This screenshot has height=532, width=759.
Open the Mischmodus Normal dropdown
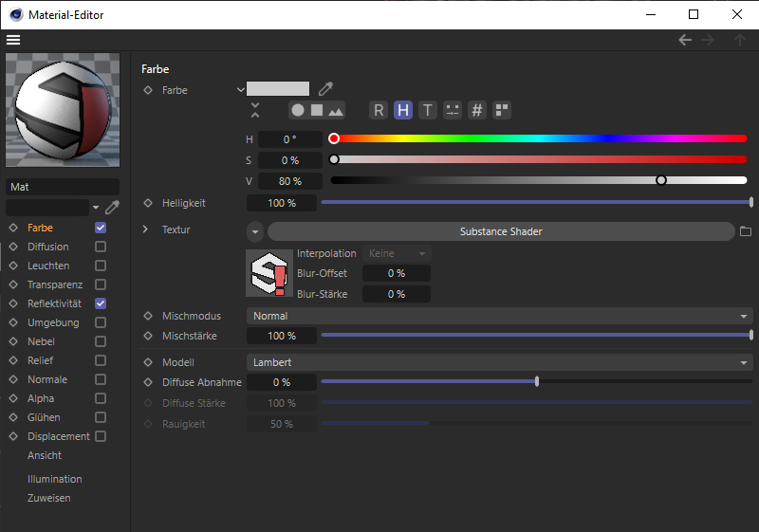click(x=500, y=316)
